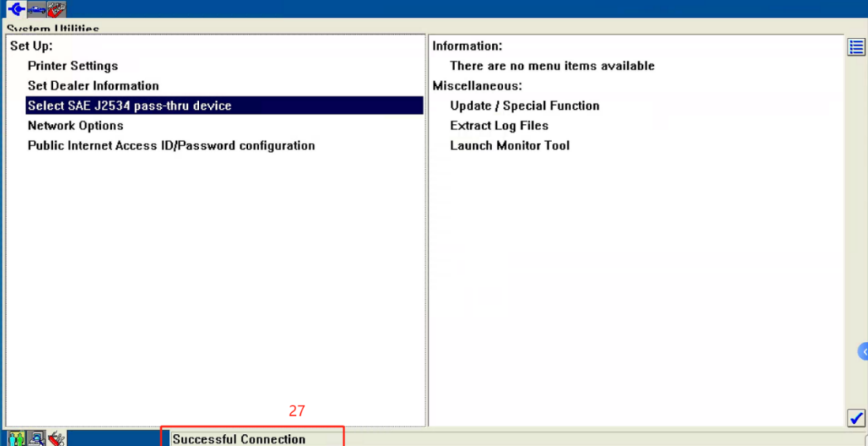Open Network Options
This screenshot has height=446, width=868.
[x=76, y=126]
